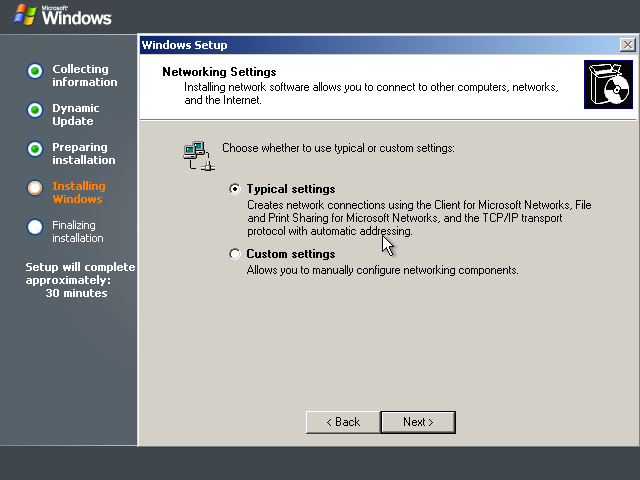Click the network computers icon
The height and width of the screenshot is (480, 640).
coord(199,156)
